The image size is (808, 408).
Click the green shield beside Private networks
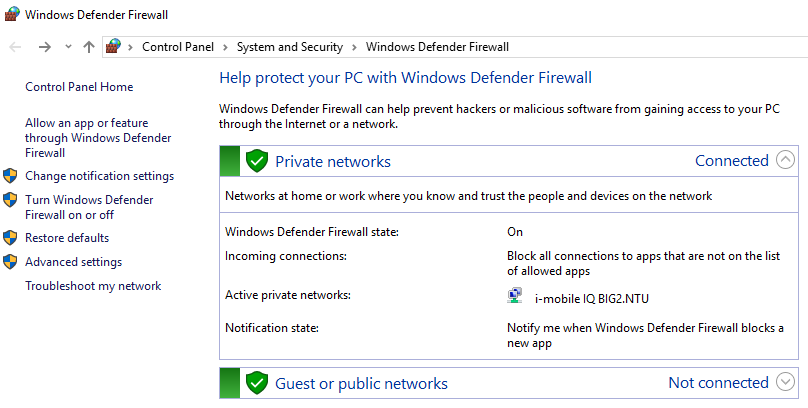[x=257, y=161]
